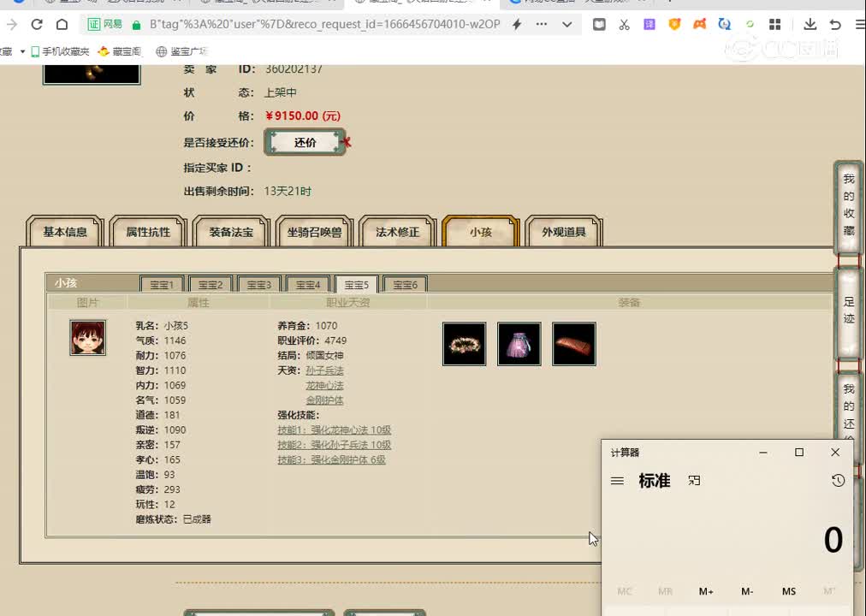Click the green padlock security icon
The image size is (866, 616).
136,25
